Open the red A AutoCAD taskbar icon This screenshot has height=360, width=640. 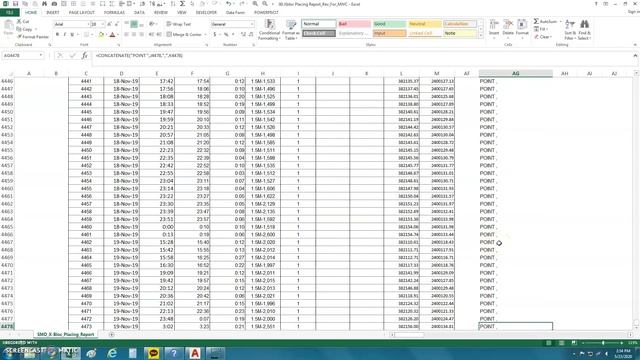pyautogui.click(x=195, y=353)
